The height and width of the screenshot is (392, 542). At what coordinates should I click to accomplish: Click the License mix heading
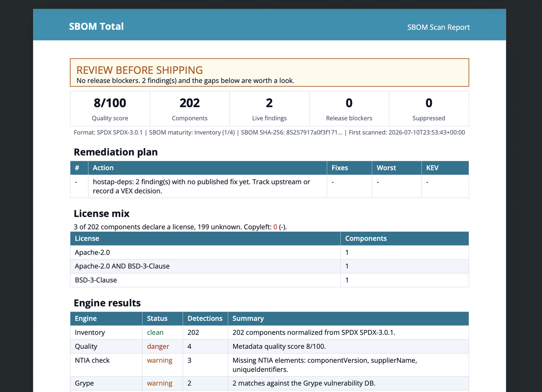pyautogui.click(x=102, y=214)
